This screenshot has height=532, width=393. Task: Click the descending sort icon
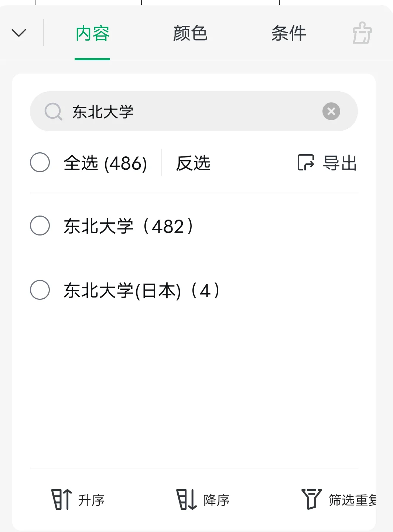186,499
